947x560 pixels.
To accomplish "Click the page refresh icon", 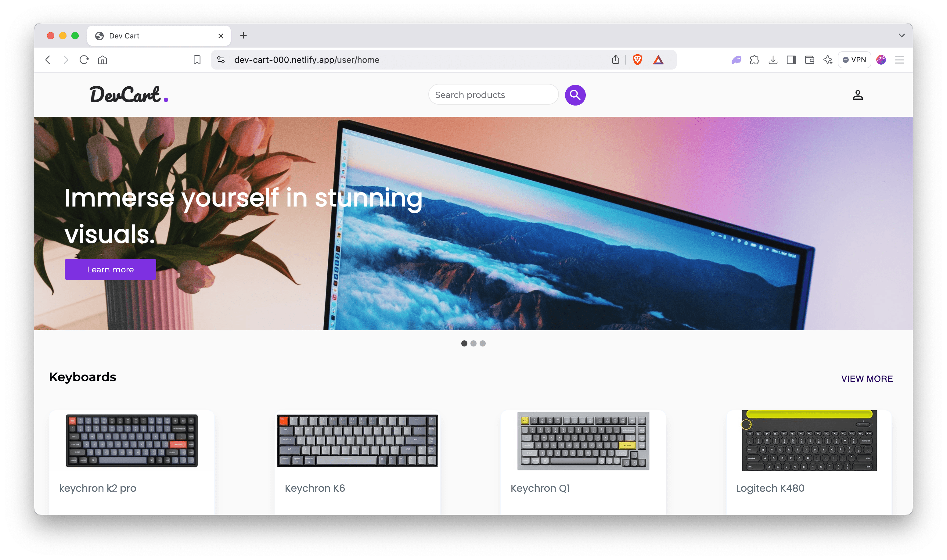I will (84, 60).
